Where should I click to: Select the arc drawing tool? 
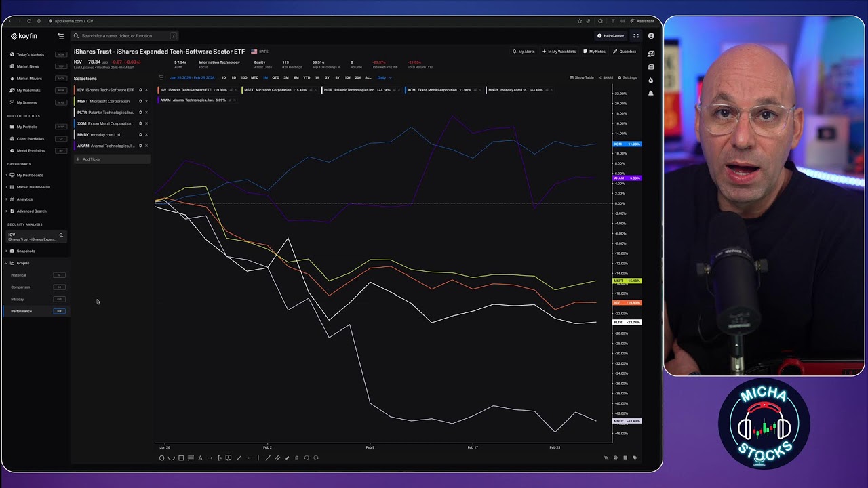pyautogui.click(x=171, y=457)
